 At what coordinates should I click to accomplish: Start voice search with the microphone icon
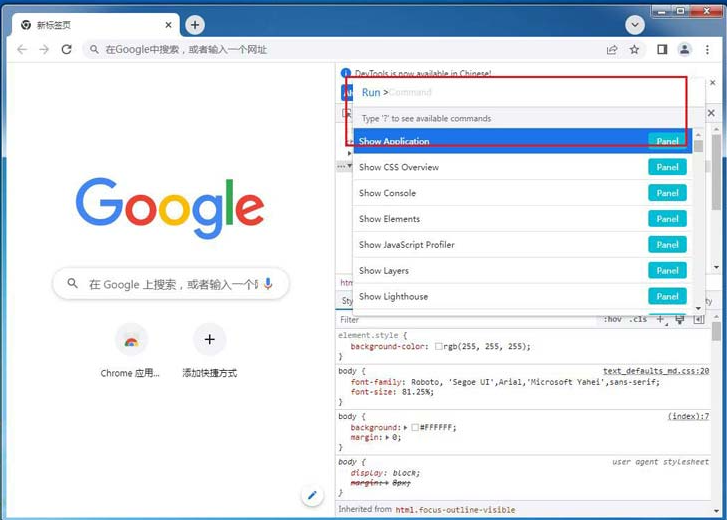tap(268, 283)
